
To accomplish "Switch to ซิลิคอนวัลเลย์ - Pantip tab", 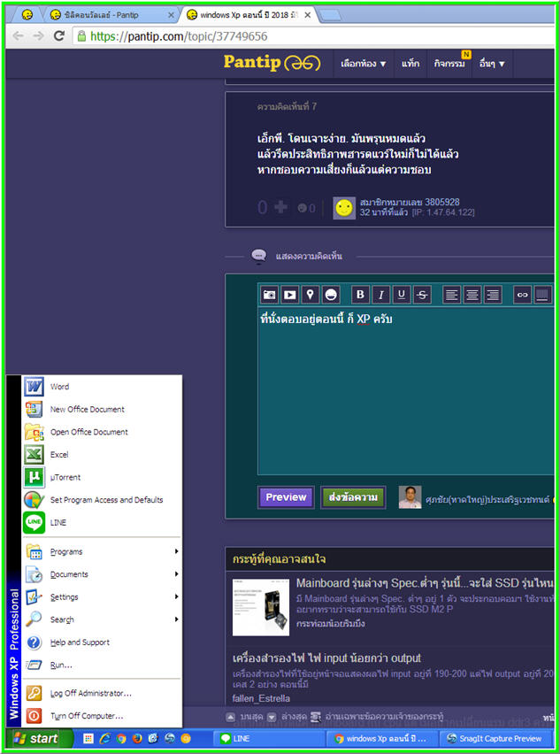I will pyautogui.click(x=110, y=15).
